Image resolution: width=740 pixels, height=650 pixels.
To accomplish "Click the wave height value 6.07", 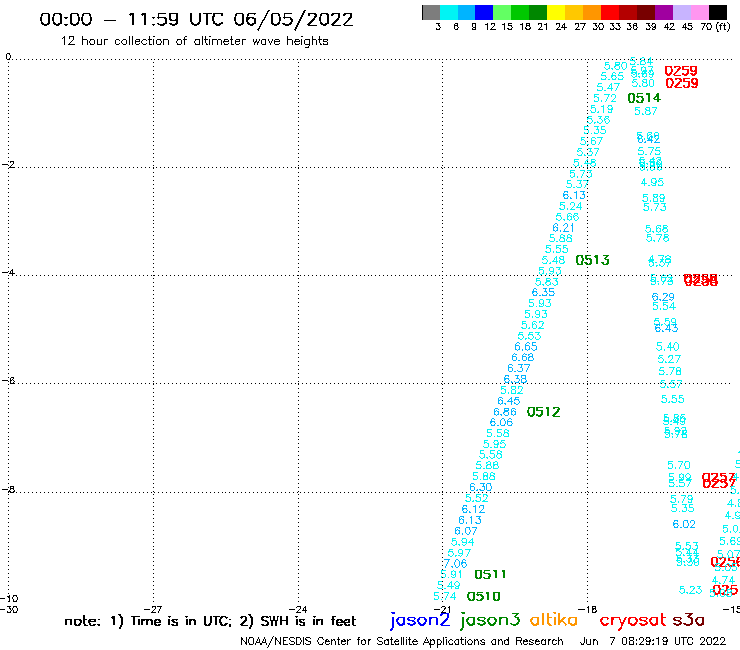I will coord(466,531).
